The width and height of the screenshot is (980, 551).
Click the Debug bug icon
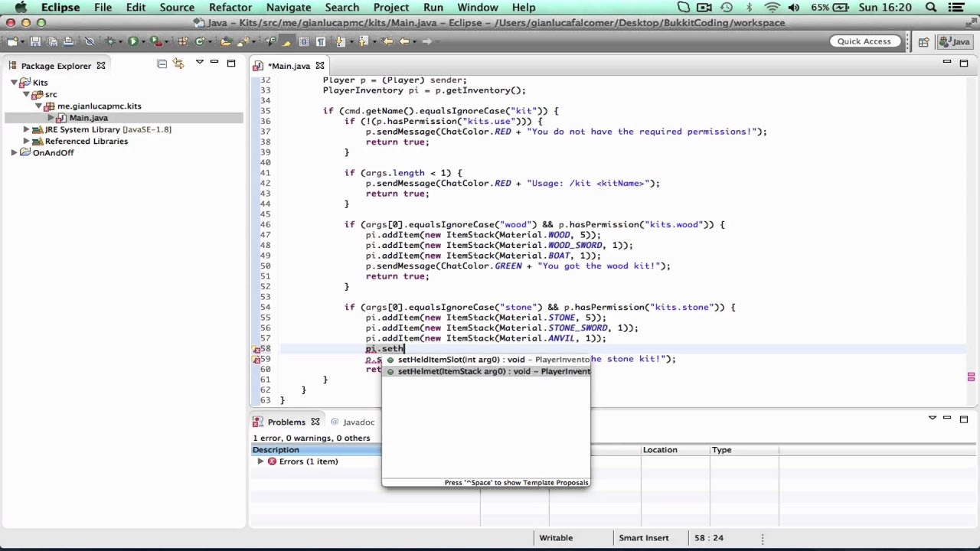click(x=110, y=41)
